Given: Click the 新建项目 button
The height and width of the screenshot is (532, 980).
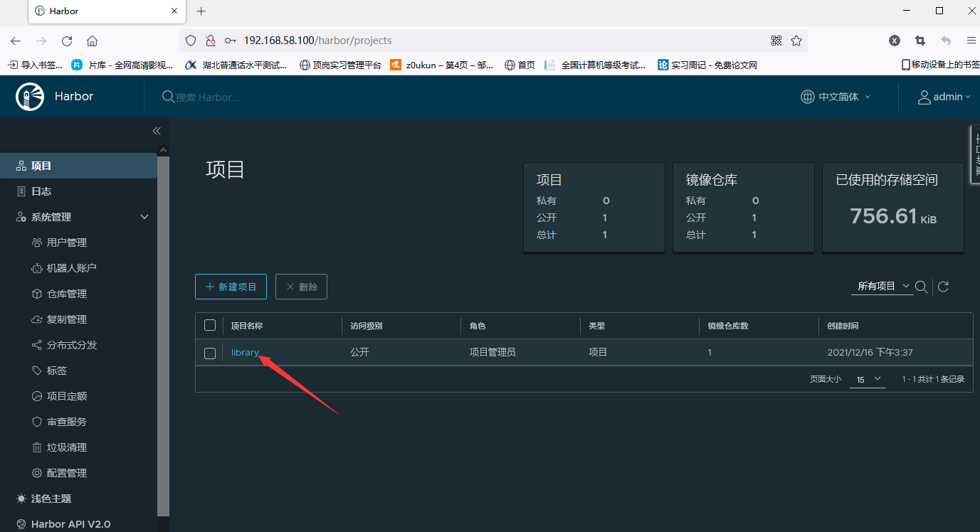Looking at the screenshot, I should pos(231,287).
